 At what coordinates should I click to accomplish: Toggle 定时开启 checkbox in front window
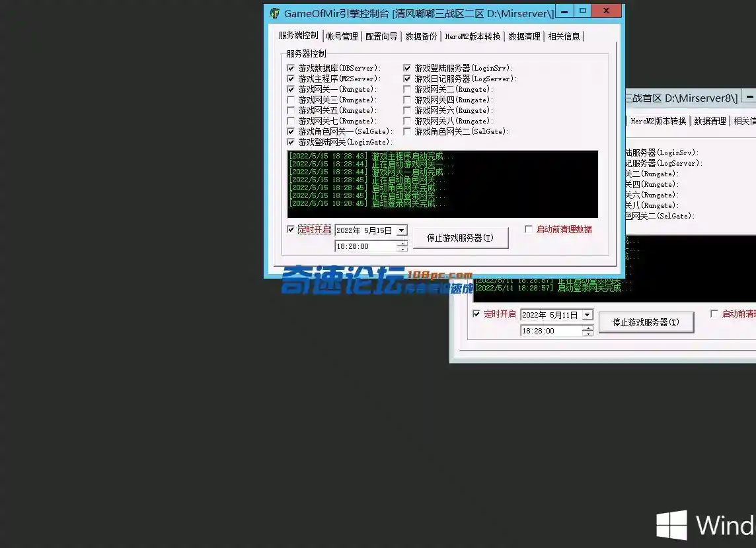(x=291, y=229)
